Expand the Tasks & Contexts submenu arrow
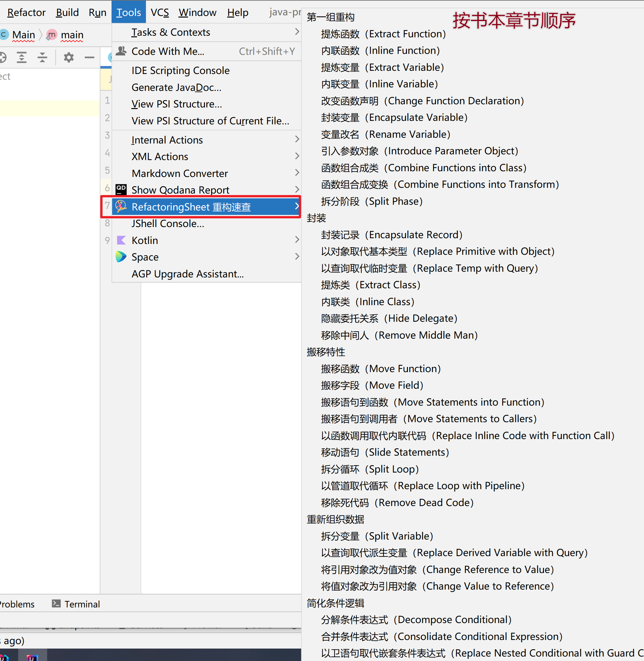 297,32
